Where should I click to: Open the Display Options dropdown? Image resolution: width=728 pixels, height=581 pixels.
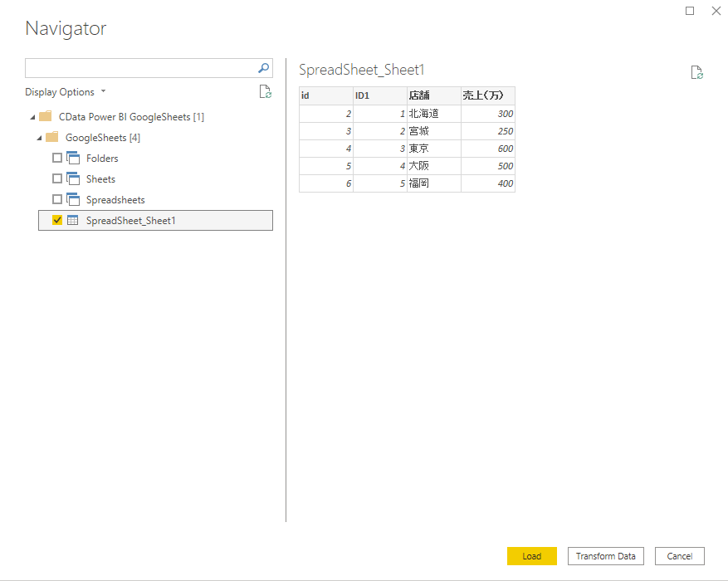(66, 92)
